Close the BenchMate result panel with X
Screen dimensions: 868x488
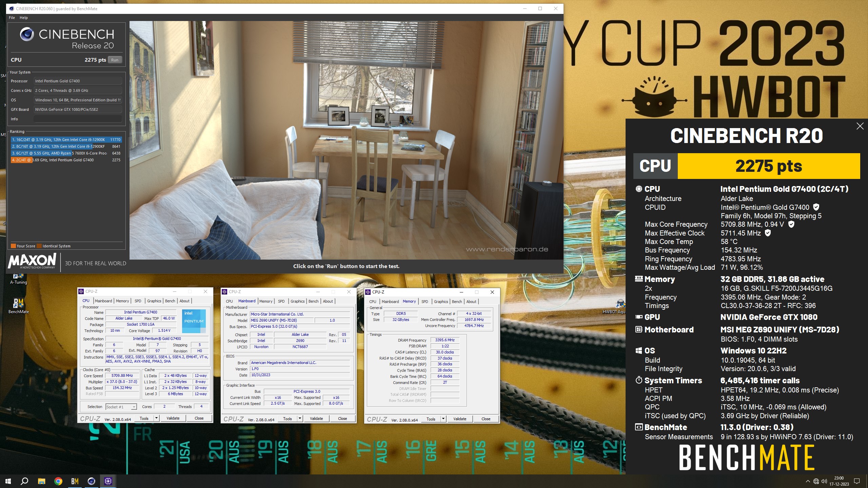point(860,126)
